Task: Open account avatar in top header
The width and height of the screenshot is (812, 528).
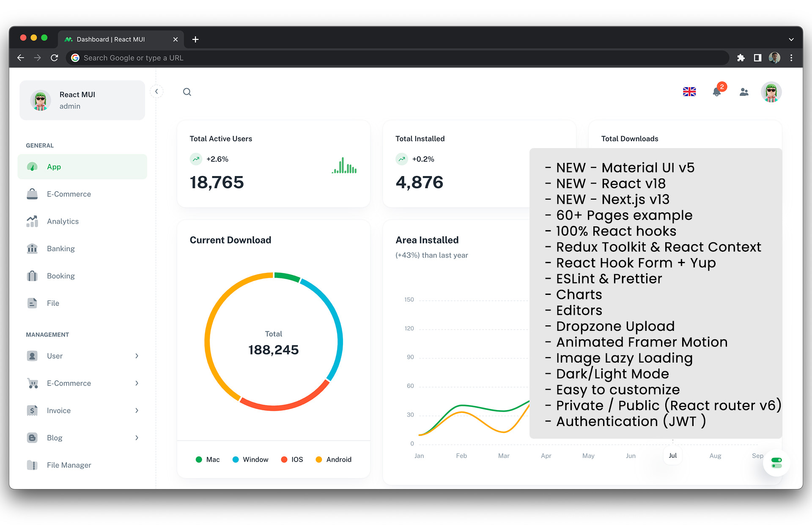Action: coord(771,92)
